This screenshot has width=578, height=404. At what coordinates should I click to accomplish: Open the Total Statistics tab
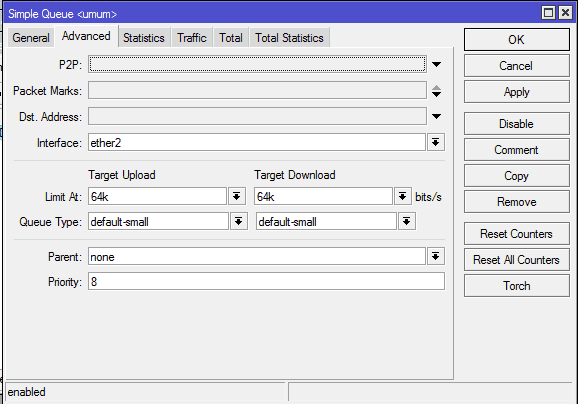pyautogui.click(x=289, y=38)
